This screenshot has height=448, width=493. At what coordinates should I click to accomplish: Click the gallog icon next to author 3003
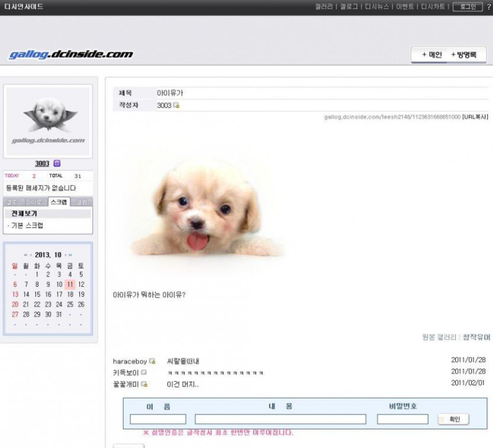[x=177, y=106]
